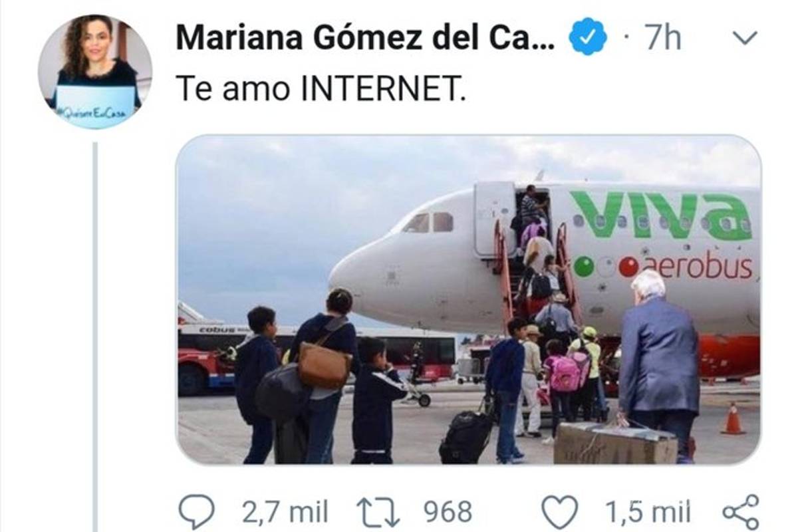Click the blue verified badge
The width and height of the screenshot is (798, 532).
tap(588, 37)
